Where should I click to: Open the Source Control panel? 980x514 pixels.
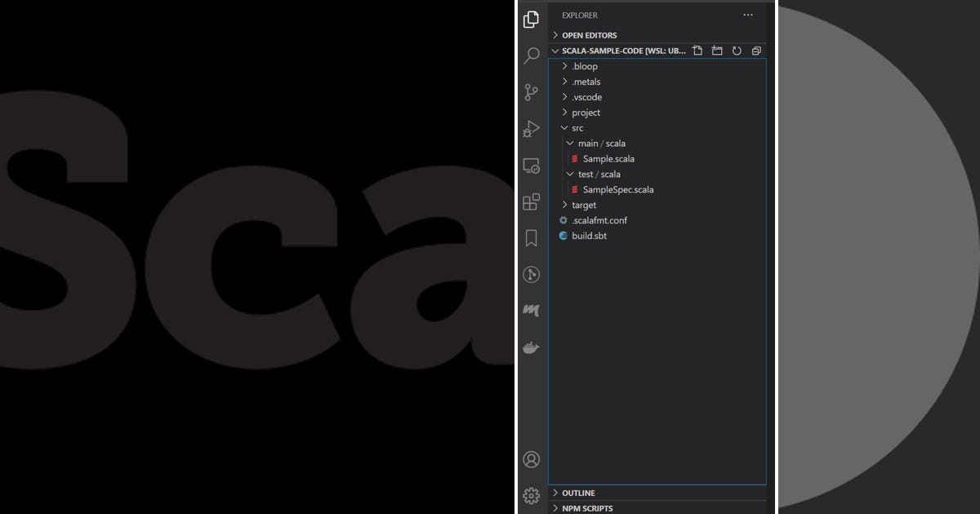531,91
